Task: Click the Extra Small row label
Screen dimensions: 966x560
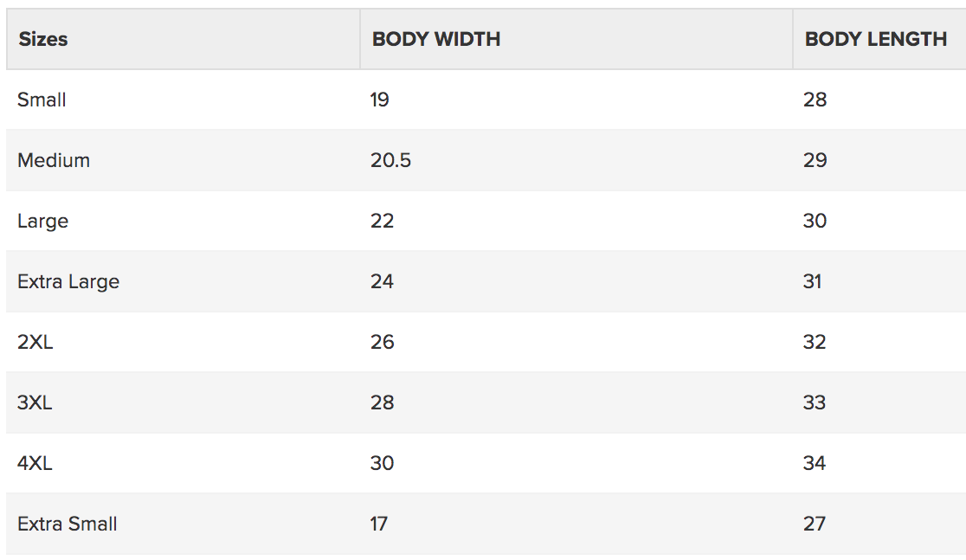Action: pos(68,524)
